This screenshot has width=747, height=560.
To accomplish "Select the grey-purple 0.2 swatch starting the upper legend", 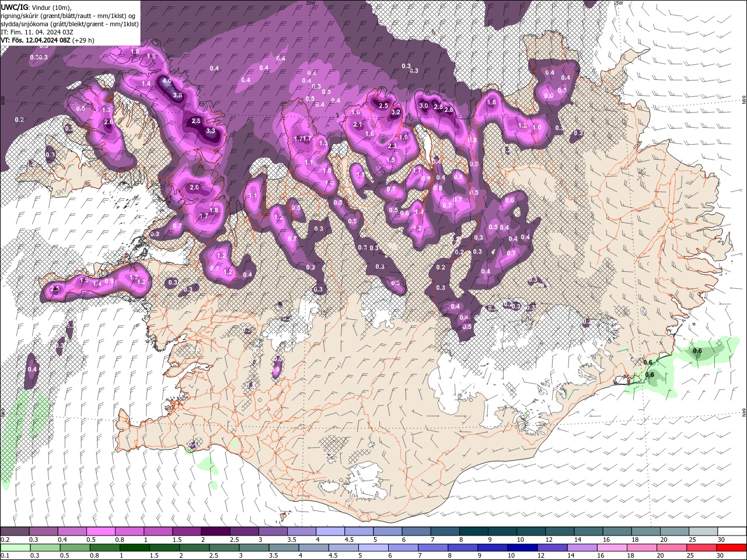I will (x=15, y=532).
